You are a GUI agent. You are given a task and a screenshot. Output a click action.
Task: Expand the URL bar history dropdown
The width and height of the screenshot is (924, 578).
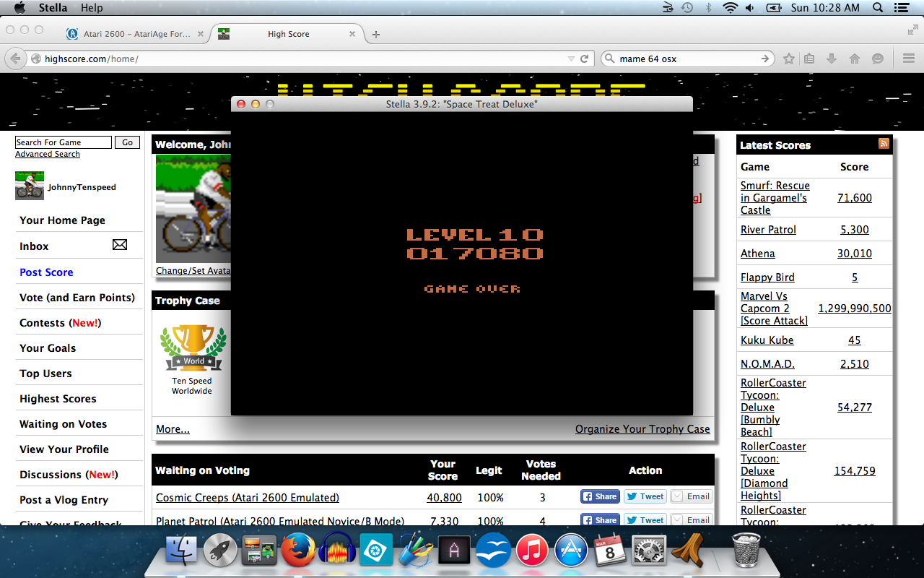571,59
